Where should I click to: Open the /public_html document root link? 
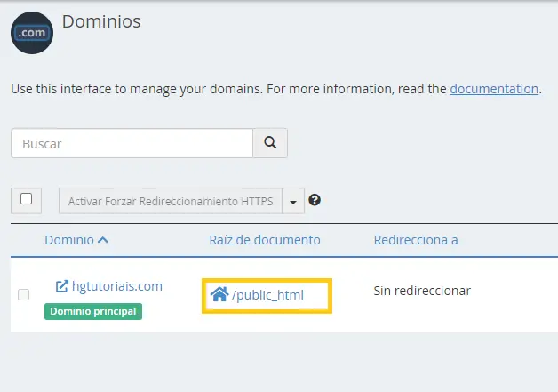[x=267, y=295]
